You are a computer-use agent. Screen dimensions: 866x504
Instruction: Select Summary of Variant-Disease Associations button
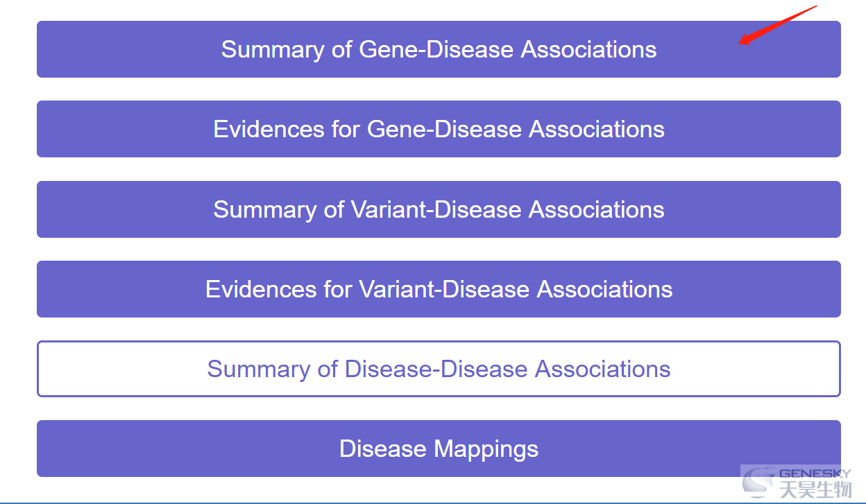pos(439,209)
